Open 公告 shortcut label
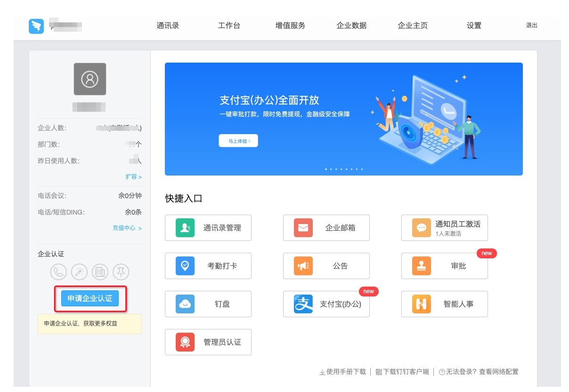Viewport: 569px width, 392px height. pos(341,266)
